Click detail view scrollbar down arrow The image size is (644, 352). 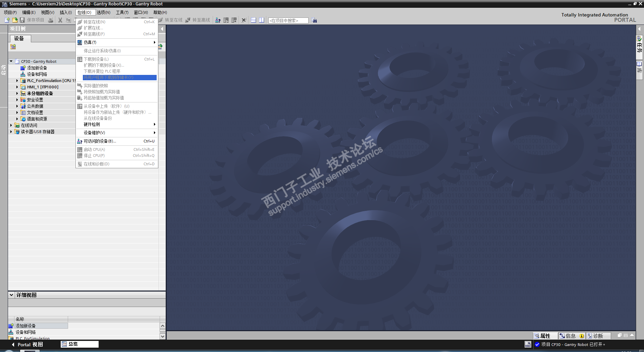click(x=163, y=336)
